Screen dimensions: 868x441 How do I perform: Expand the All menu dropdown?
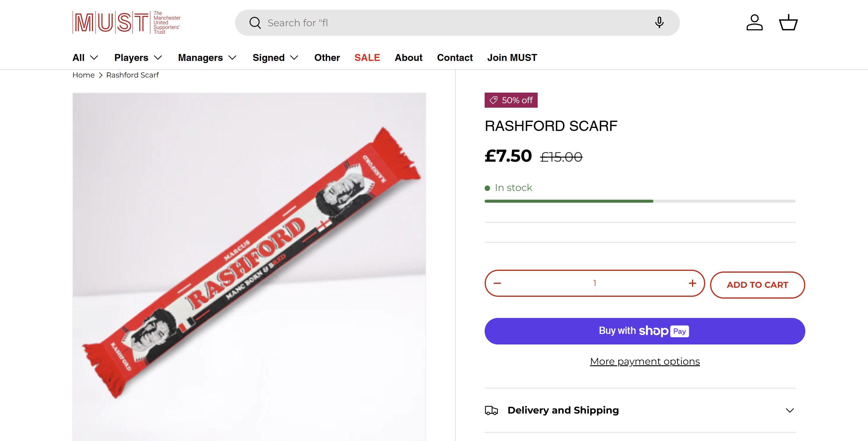[85, 58]
